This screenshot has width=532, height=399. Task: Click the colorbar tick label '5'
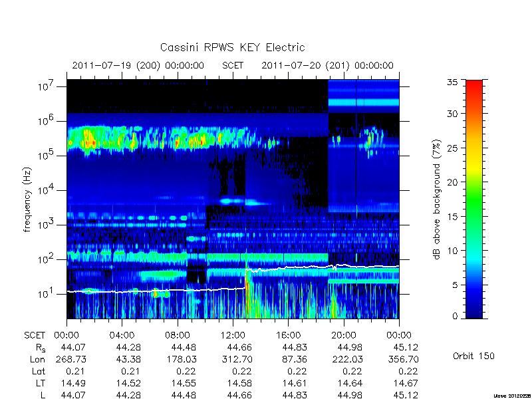[455, 285]
